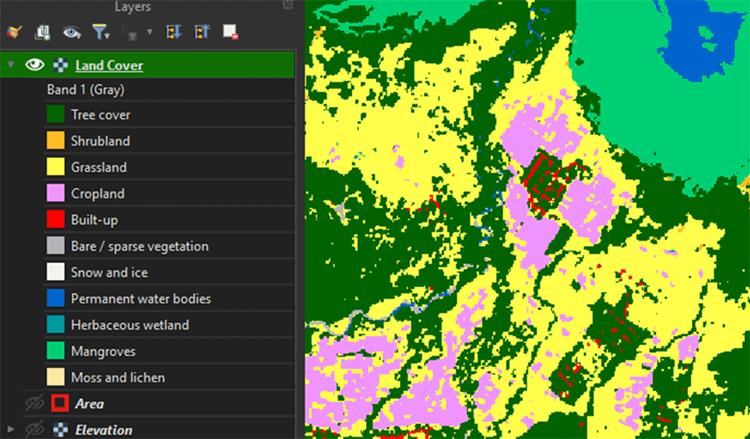Image resolution: width=750 pixels, height=439 pixels.
Task: Click the Land Cover raster layer icon
Action: tap(59, 66)
